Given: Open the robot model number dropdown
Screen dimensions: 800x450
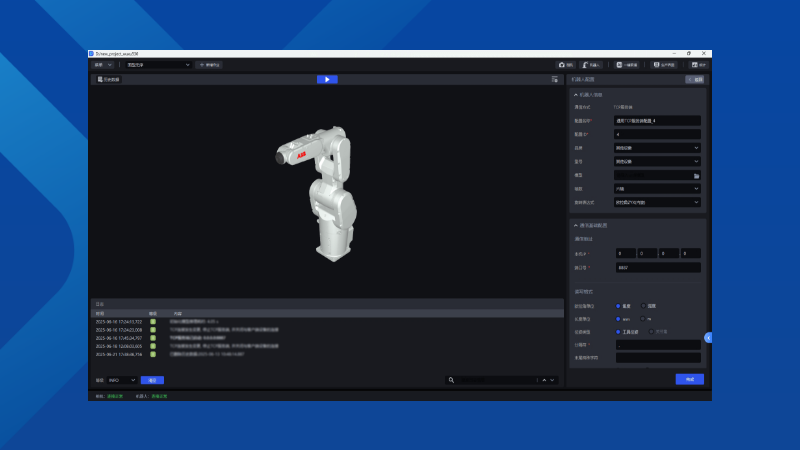Looking at the screenshot, I should 657,161.
